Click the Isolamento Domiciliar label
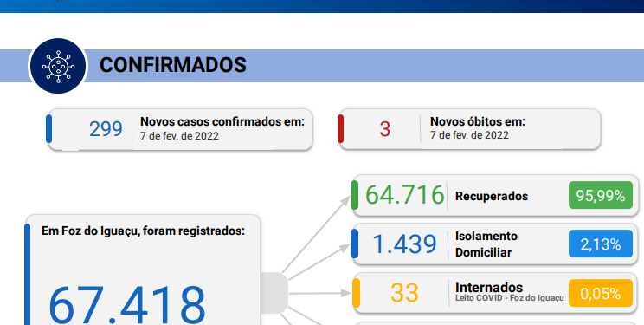This screenshot has width=644, height=325. point(486,244)
